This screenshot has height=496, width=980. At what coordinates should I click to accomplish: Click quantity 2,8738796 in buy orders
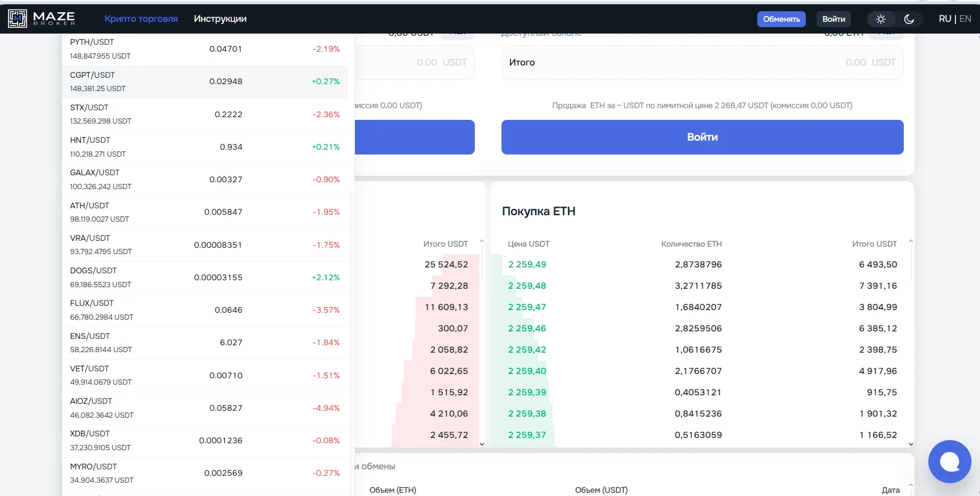(x=698, y=264)
